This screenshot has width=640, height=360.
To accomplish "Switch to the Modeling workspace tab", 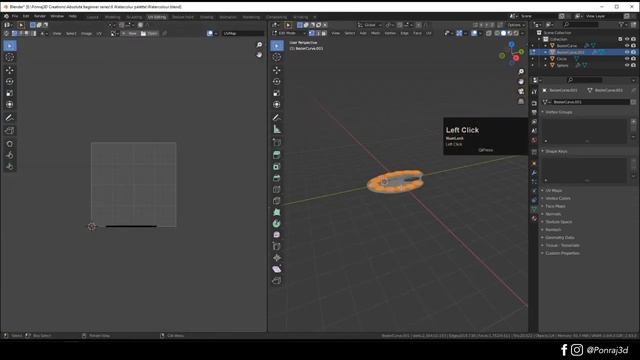I will [x=112, y=17].
